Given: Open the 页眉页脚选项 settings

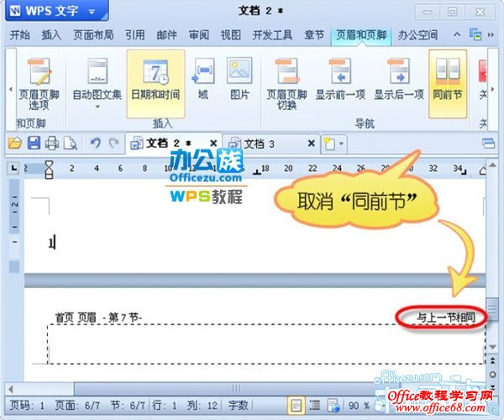Looking at the screenshot, I should click(x=39, y=84).
